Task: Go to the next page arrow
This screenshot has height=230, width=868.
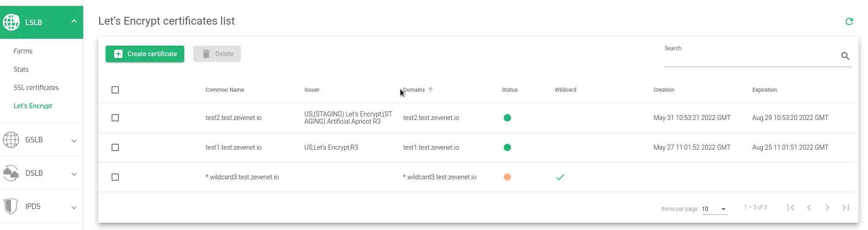Action: click(x=827, y=208)
